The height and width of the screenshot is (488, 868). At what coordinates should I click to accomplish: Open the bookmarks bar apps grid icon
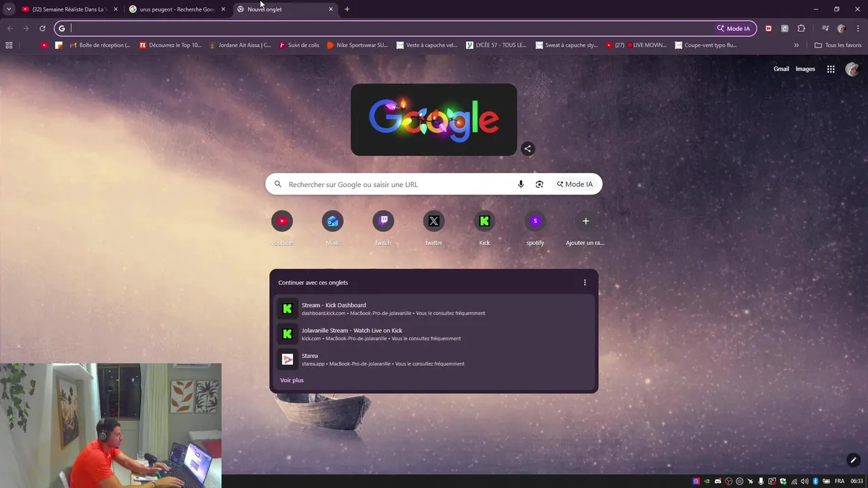coord(9,45)
